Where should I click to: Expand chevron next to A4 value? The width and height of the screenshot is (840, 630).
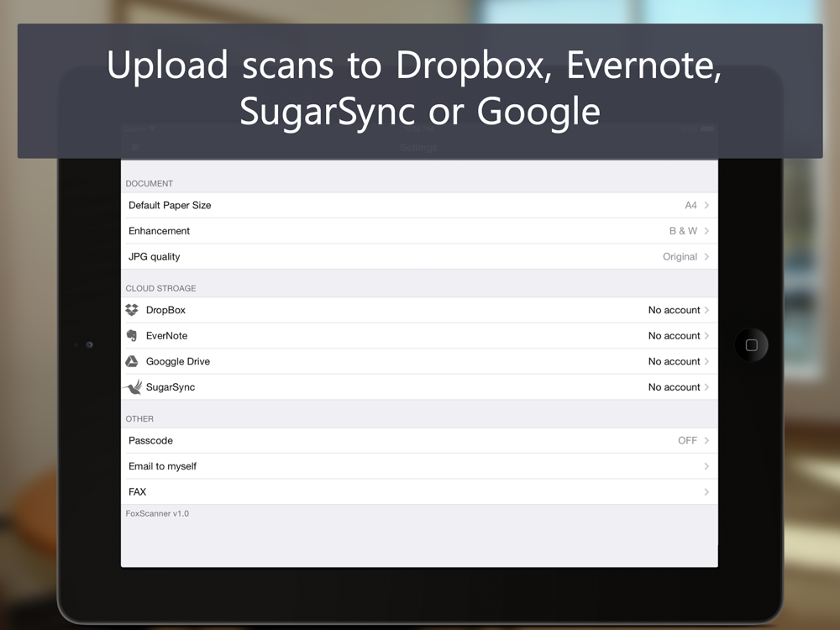706,205
